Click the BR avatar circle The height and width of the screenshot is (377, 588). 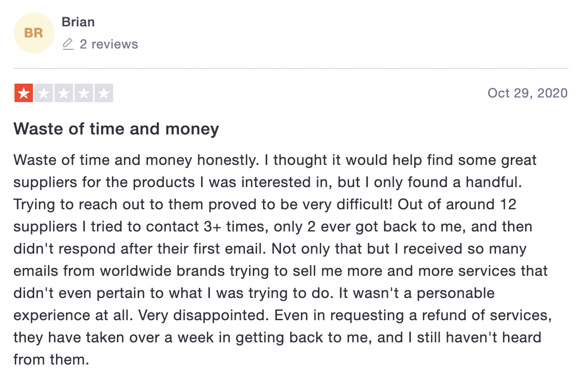click(x=34, y=33)
